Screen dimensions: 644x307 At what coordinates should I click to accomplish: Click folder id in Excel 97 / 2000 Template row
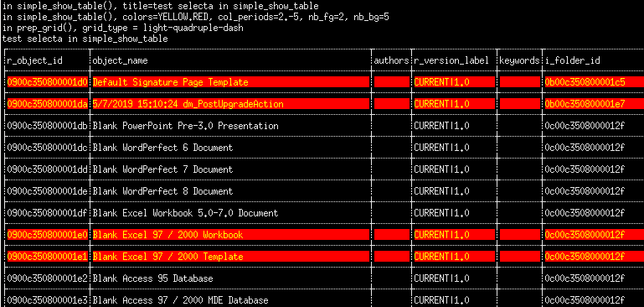pyautogui.click(x=585, y=257)
